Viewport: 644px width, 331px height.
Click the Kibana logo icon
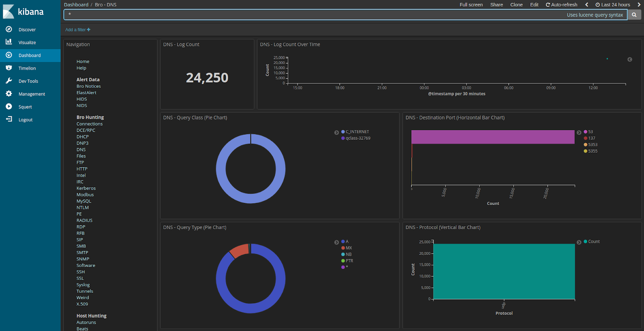8,12
